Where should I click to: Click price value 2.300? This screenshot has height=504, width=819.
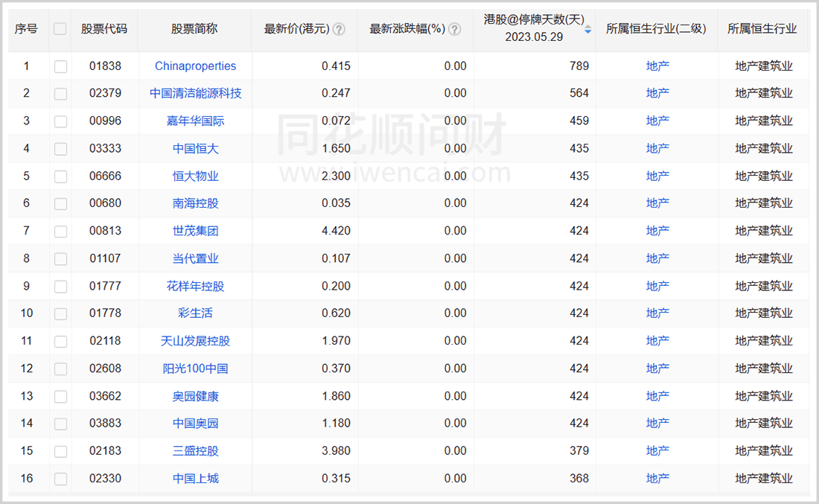[336, 176]
